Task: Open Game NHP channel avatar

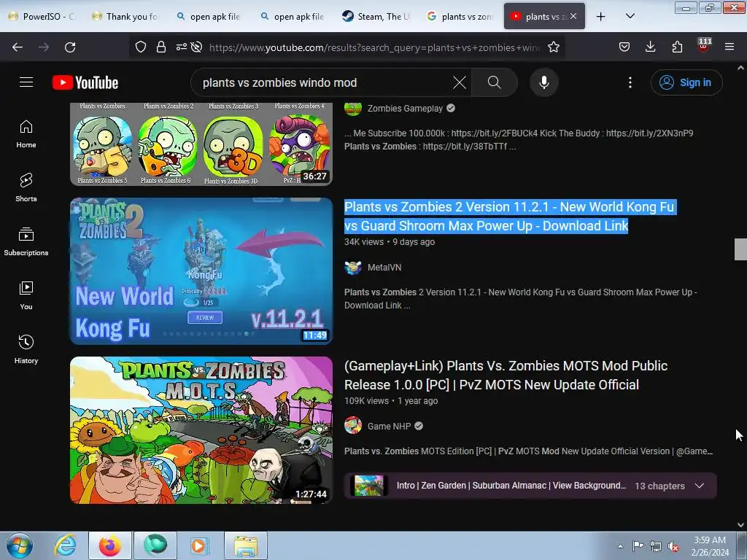Action: [x=353, y=425]
